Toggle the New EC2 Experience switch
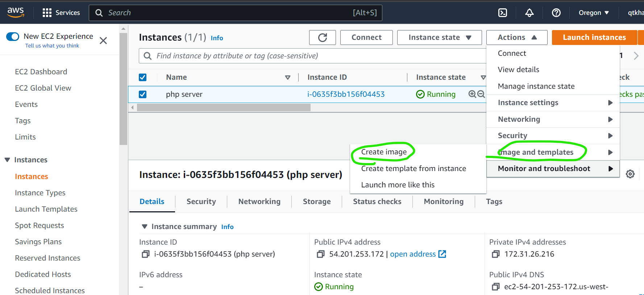 pyautogui.click(x=13, y=36)
